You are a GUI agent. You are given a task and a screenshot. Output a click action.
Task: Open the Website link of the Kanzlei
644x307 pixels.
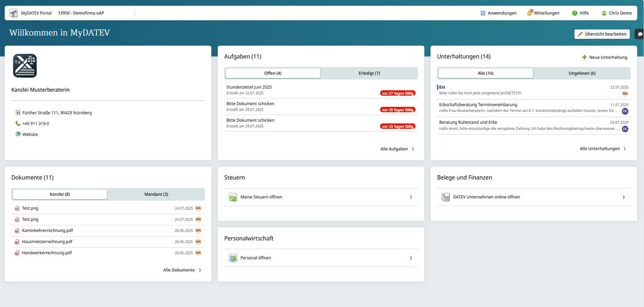[30, 134]
